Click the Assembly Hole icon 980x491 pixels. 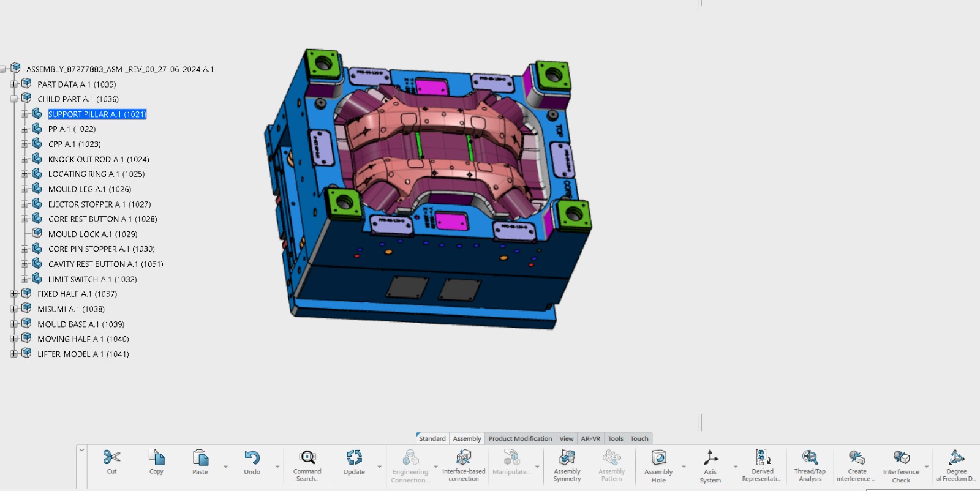coord(658,458)
